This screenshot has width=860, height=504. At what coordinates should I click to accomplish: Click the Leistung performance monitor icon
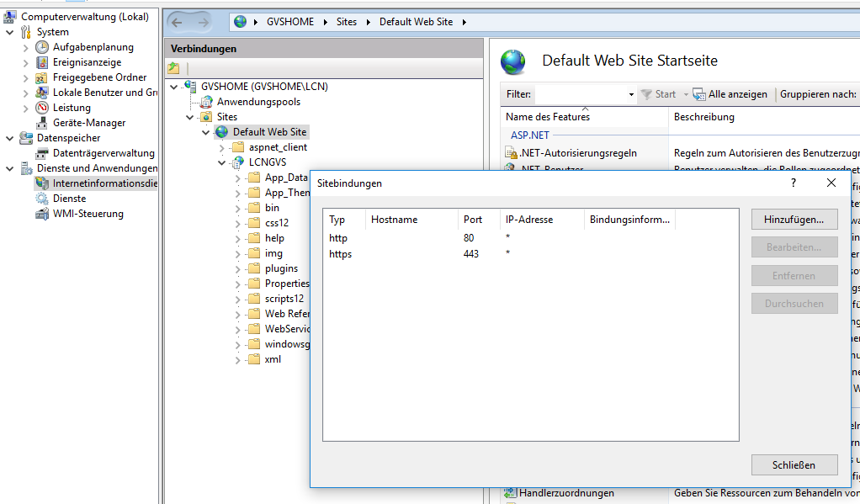42,108
